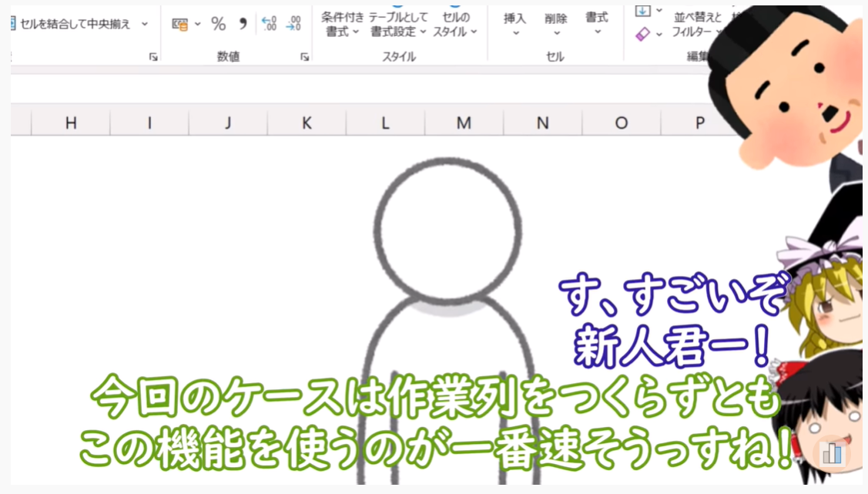The image size is (868, 494).
Task: Click the Clear eraser icon
Action: tap(642, 34)
